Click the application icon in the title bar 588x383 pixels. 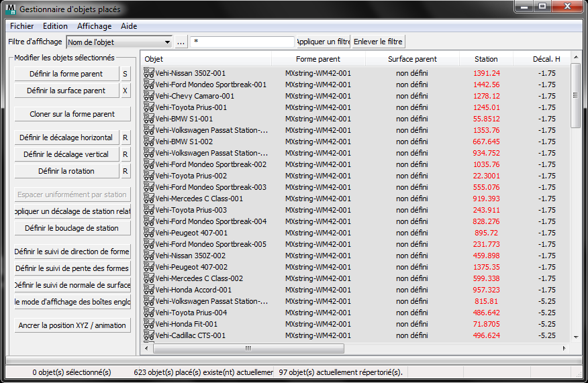click(x=11, y=9)
